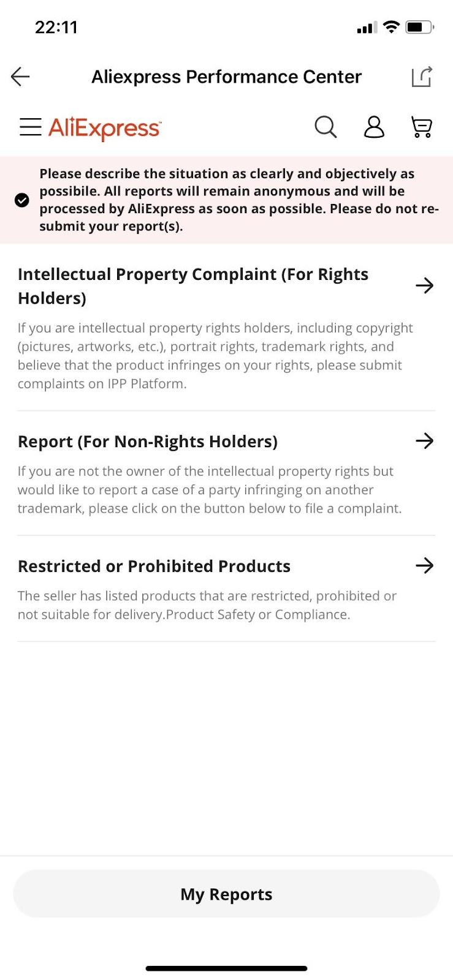Expand Restricted or Prohibited Products arrow
Screen dimensions: 453x980
point(424,565)
